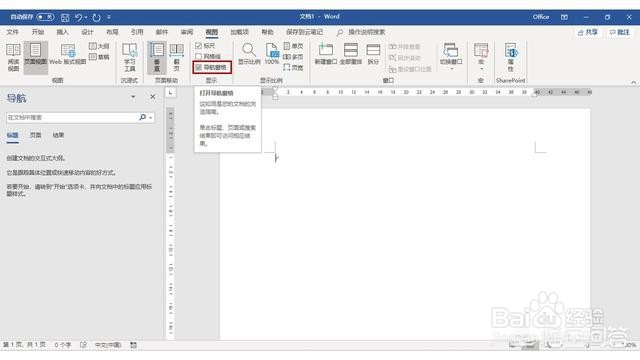
Task: Open a New Window (新建窗口)
Action: (326, 54)
